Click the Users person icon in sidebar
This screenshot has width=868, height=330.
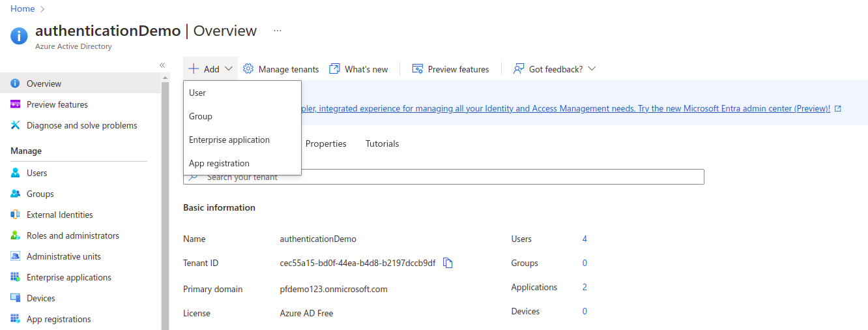(15, 173)
